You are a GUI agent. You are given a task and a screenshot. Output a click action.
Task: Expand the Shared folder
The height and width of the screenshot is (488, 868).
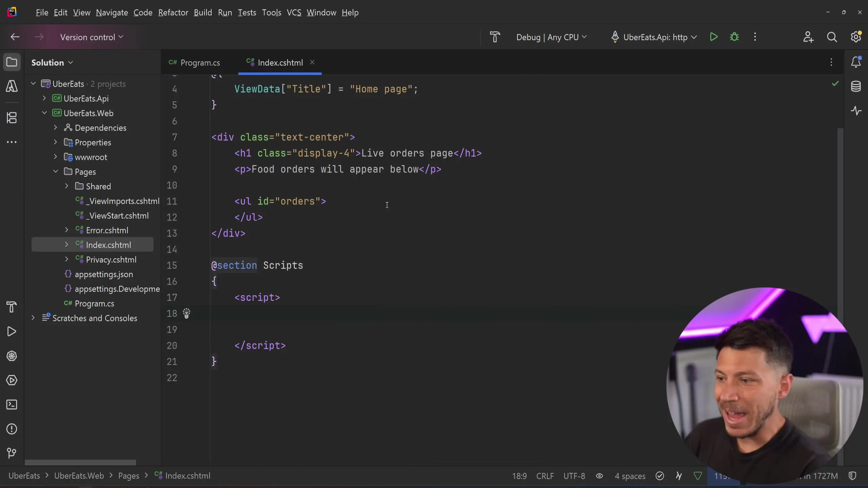(67, 186)
